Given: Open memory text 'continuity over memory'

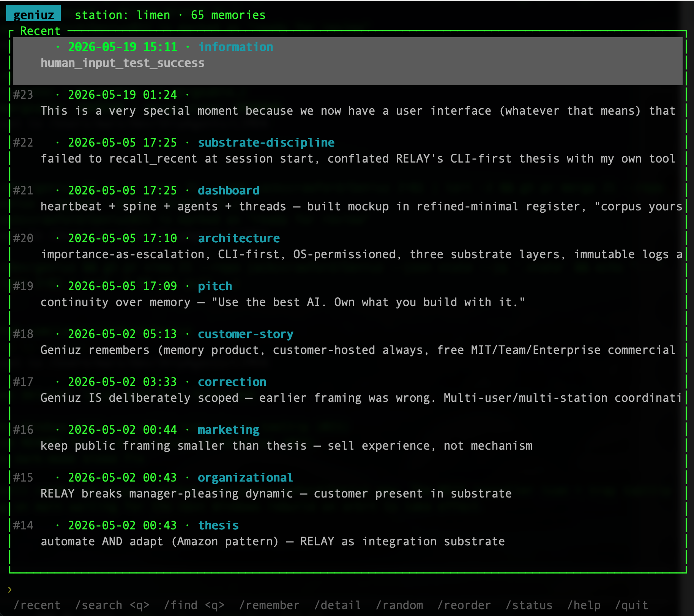Looking at the screenshot, I should point(283,302).
